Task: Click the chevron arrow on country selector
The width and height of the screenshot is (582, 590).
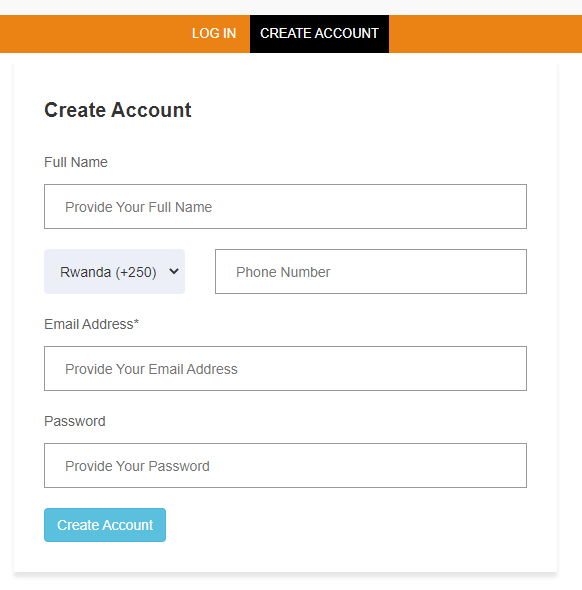Action: [174, 271]
